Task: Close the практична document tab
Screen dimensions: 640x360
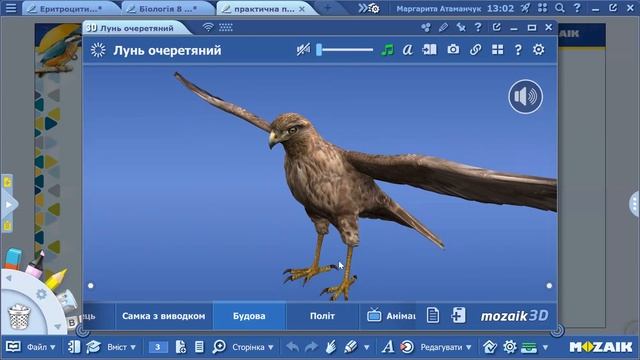Action: (302, 9)
